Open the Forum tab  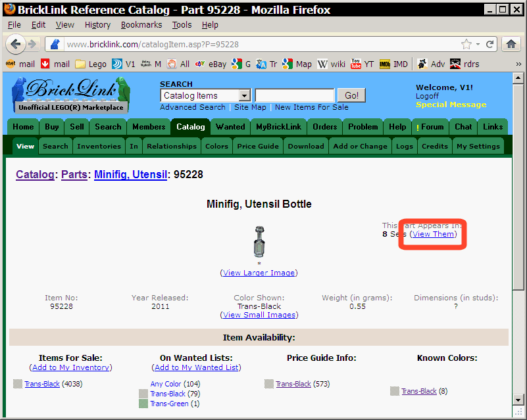[430, 127]
